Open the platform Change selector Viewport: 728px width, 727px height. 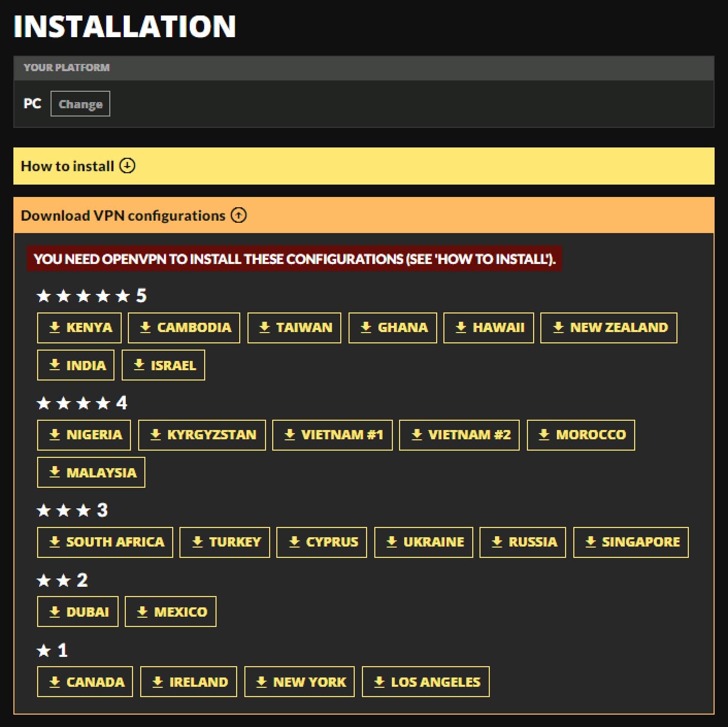click(x=80, y=103)
